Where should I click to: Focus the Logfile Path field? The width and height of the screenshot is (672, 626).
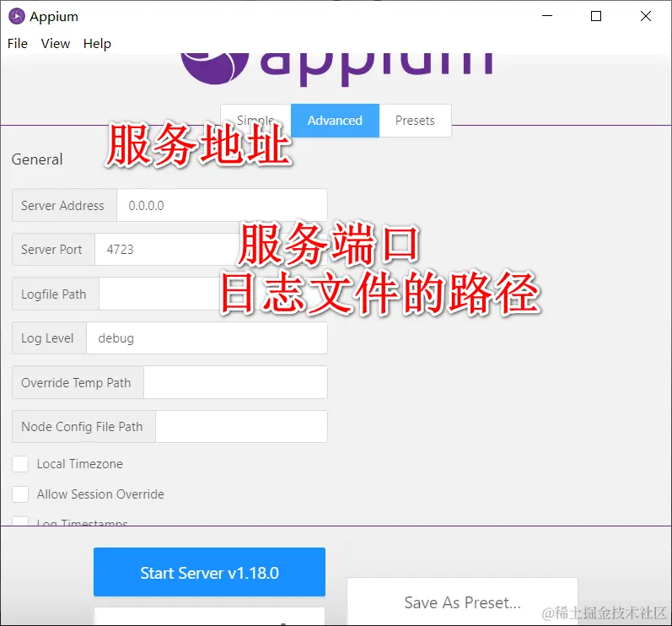tap(213, 294)
